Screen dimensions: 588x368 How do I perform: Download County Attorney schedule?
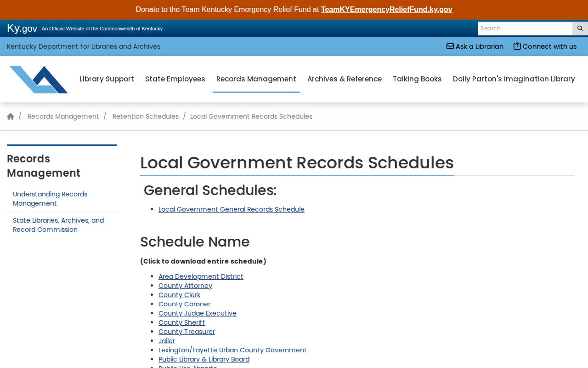coord(185,286)
